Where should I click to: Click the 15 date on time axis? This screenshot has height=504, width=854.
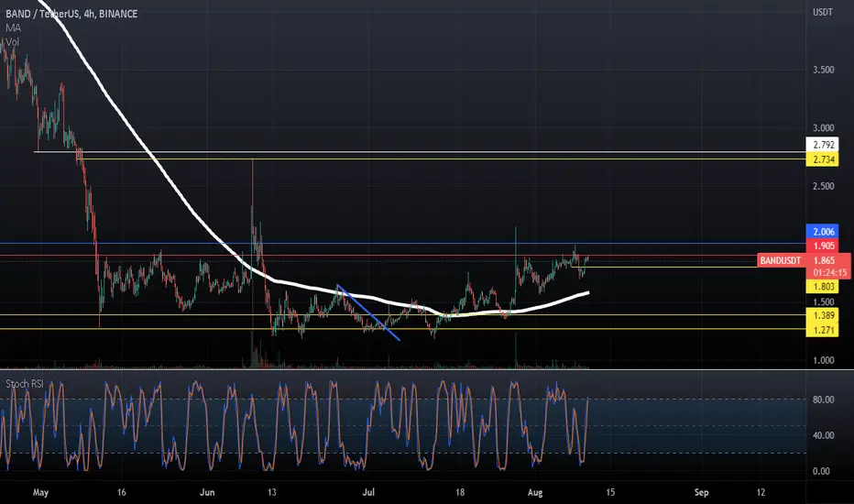tap(610, 493)
